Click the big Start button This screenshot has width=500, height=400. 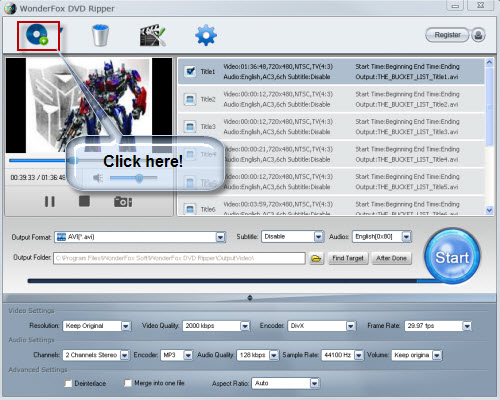[452, 257]
